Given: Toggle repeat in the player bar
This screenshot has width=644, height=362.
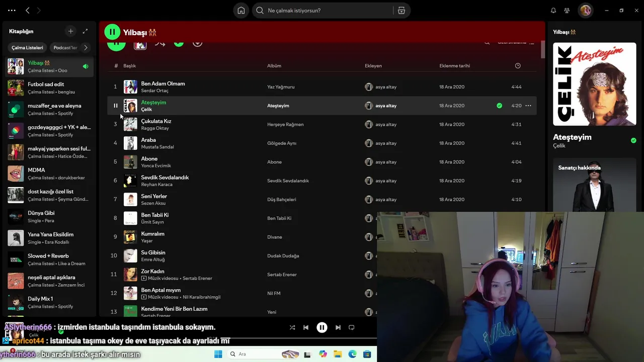Looking at the screenshot, I should [352, 327].
